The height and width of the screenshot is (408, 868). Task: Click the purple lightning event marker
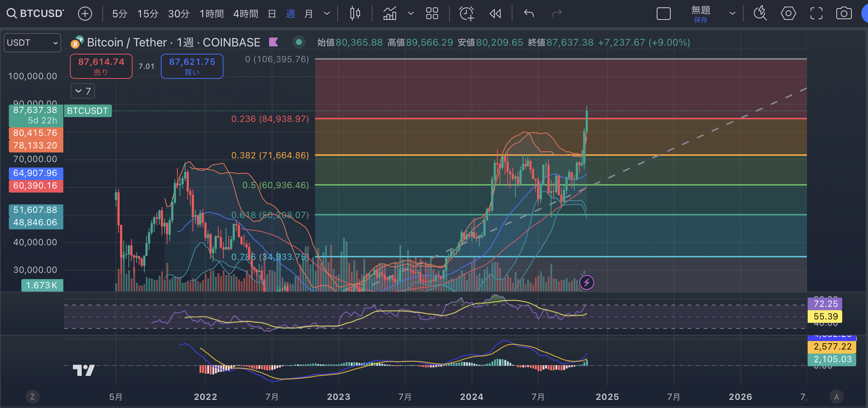point(586,282)
